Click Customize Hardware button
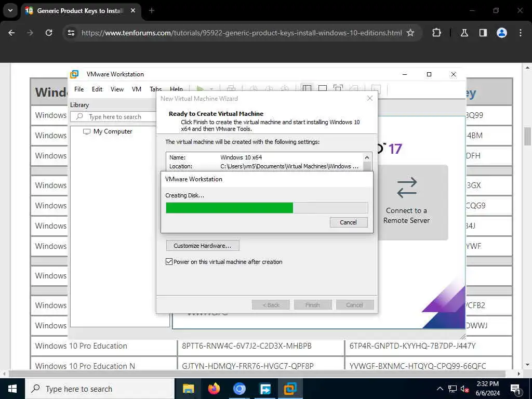532x399 pixels. coord(203,246)
